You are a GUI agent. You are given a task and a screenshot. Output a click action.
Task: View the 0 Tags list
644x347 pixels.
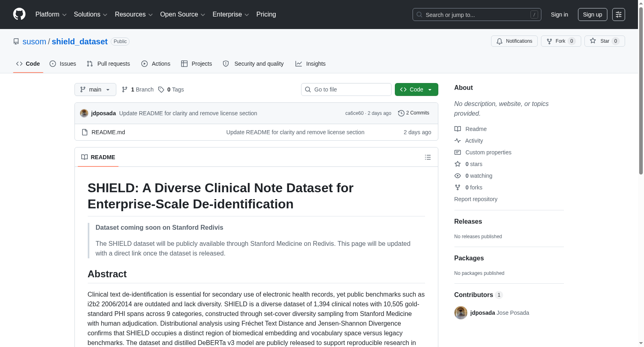[171, 89]
